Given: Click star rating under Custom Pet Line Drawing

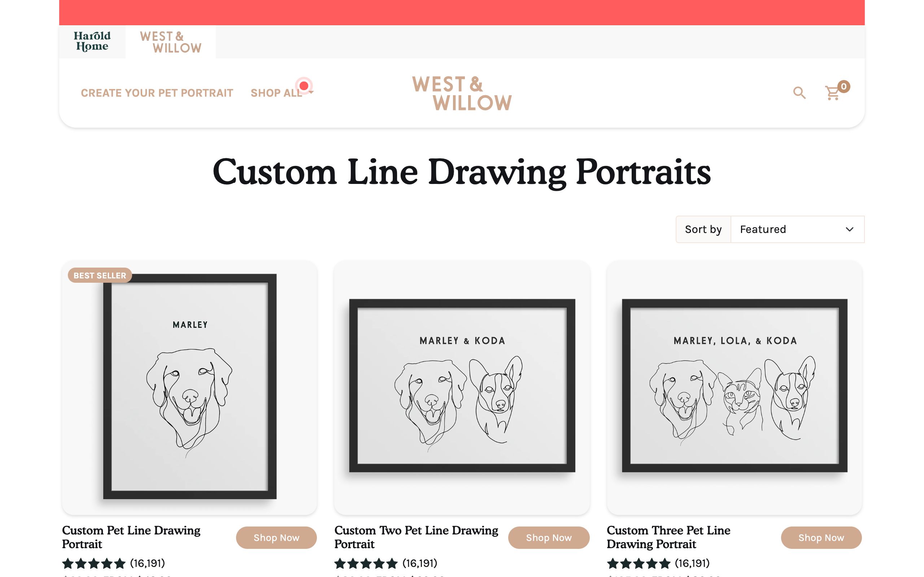Looking at the screenshot, I should 94,563.
